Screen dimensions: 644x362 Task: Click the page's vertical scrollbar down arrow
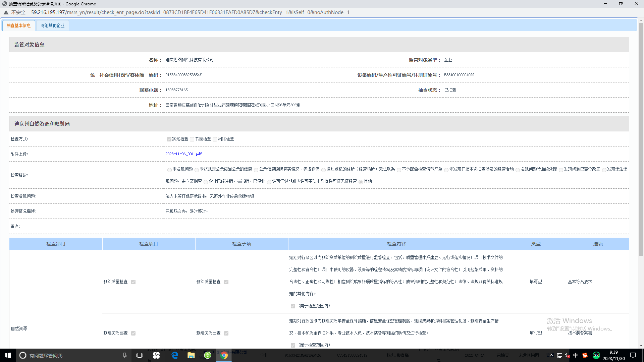point(641,345)
